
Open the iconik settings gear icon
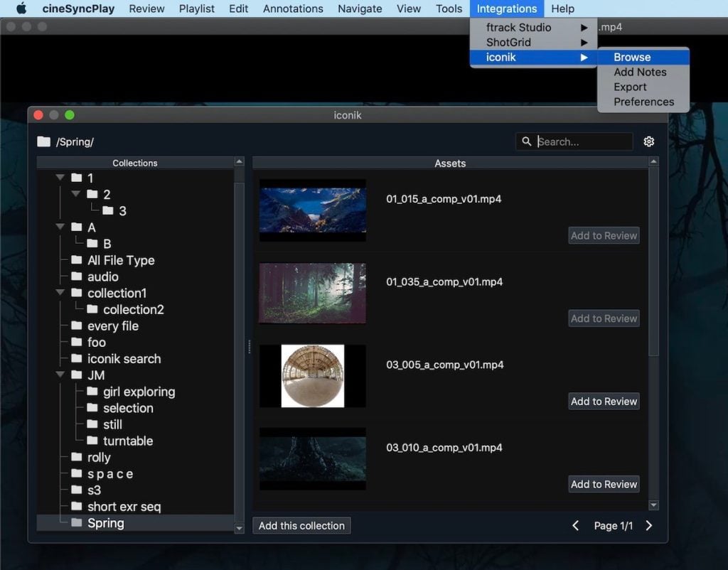point(648,141)
